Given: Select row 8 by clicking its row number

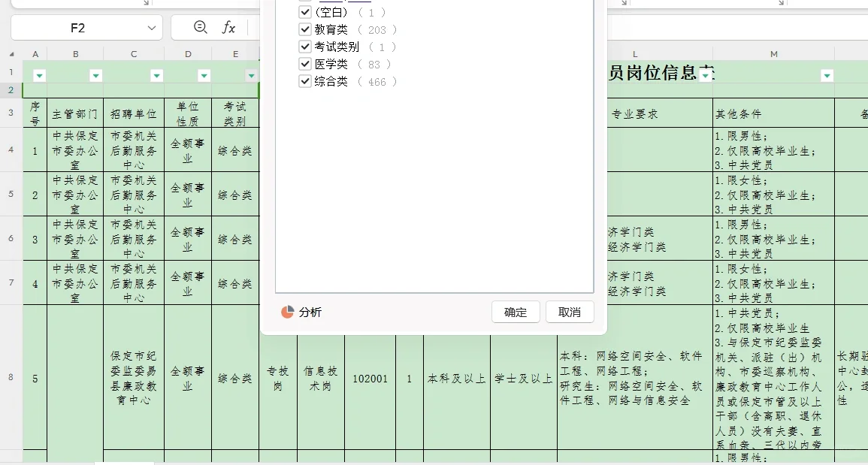Looking at the screenshot, I should tap(11, 379).
